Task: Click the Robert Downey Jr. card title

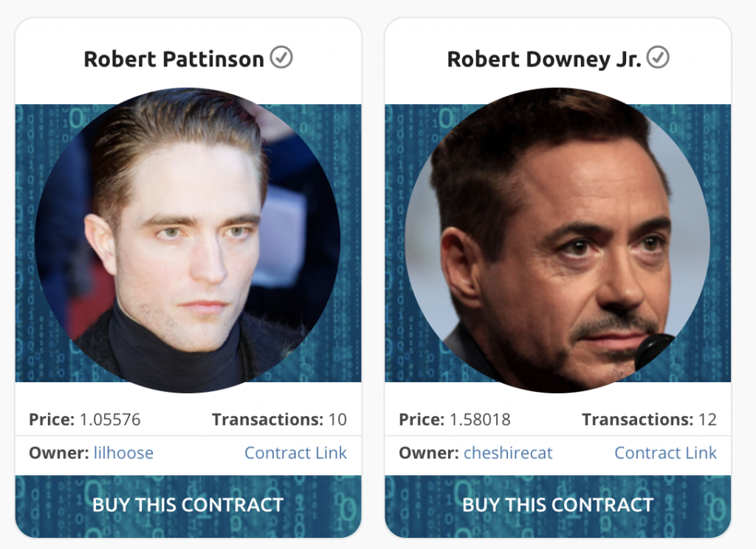Action: point(544,59)
